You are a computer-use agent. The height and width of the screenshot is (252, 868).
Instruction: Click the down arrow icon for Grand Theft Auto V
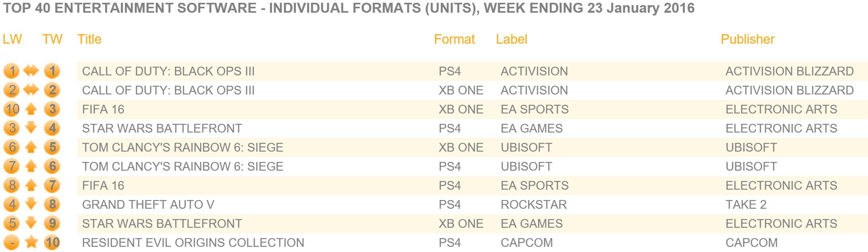[31, 204]
